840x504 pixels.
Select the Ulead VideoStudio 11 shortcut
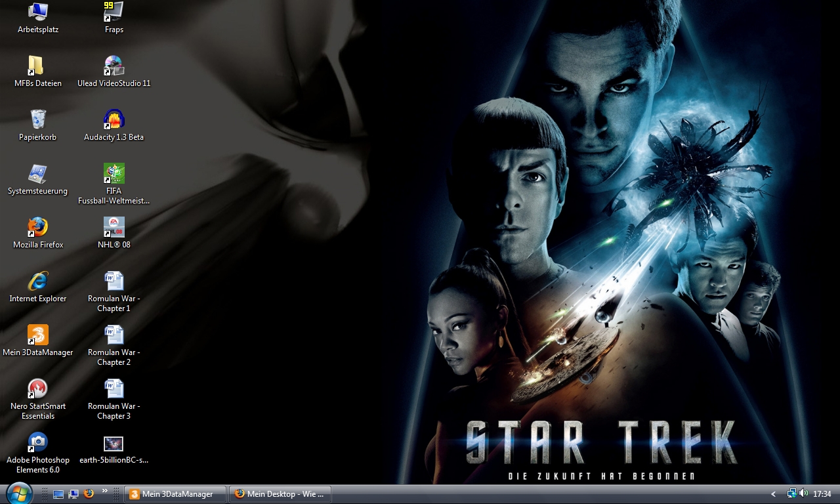pyautogui.click(x=114, y=66)
